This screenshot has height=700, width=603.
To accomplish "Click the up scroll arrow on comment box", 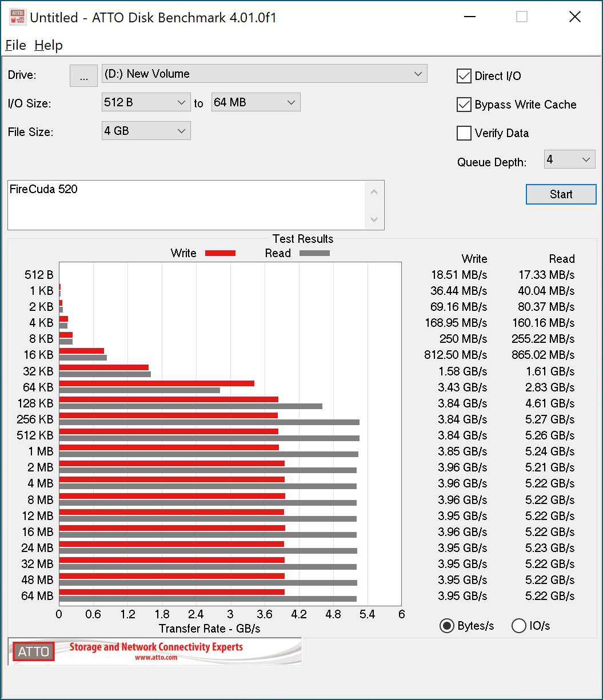I will pos(374,191).
